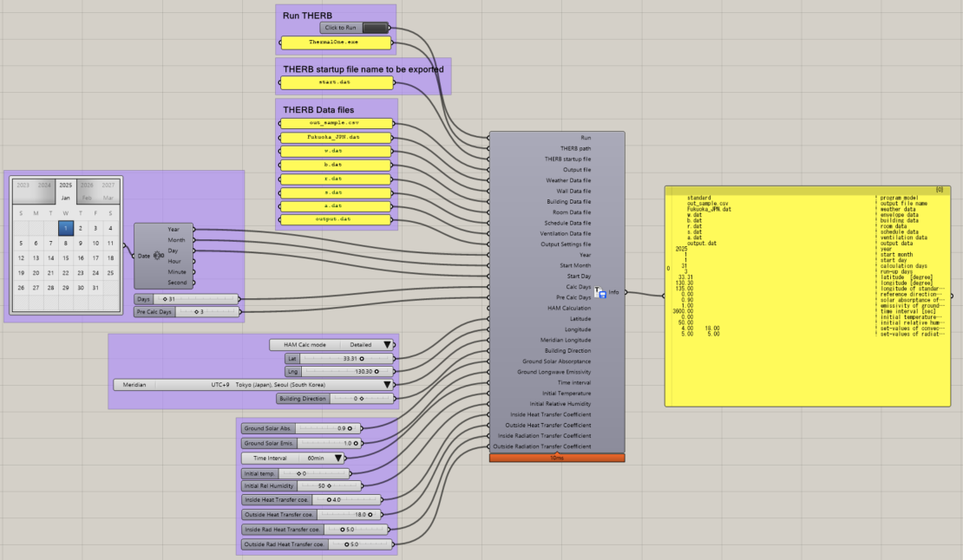
Task: Click the text file icon beside Info
Action: [600, 293]
